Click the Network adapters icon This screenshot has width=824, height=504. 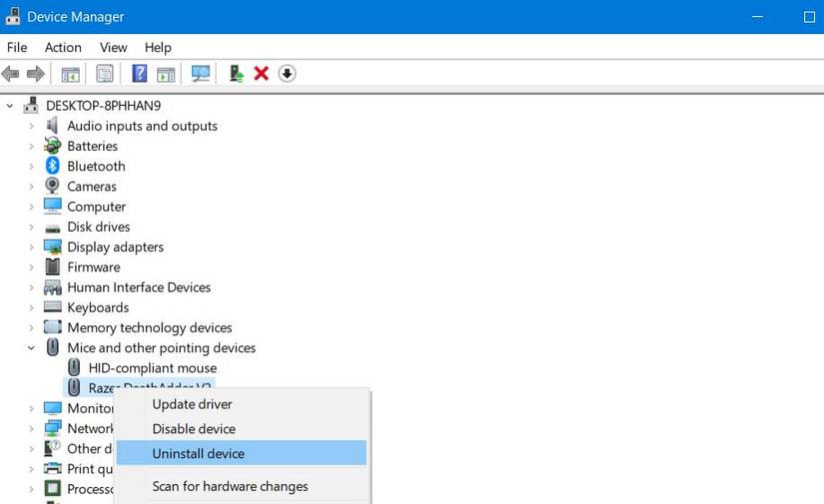coord(53,428)
